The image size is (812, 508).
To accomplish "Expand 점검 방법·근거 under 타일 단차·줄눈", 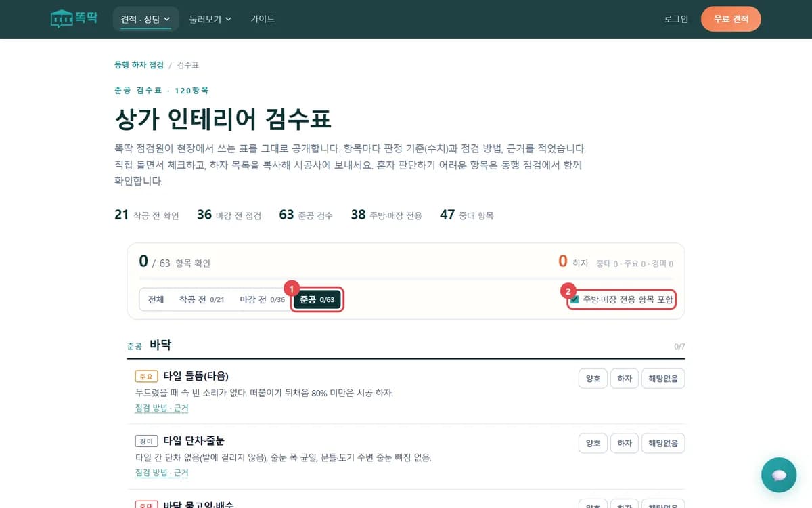I will click(162, 473).
